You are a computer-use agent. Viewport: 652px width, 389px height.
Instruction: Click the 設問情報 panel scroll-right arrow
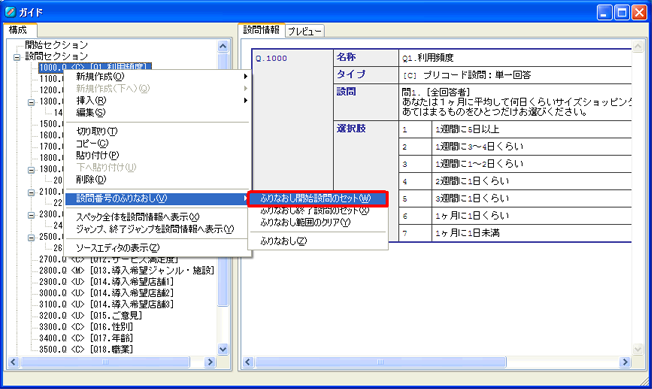(625, 362)
